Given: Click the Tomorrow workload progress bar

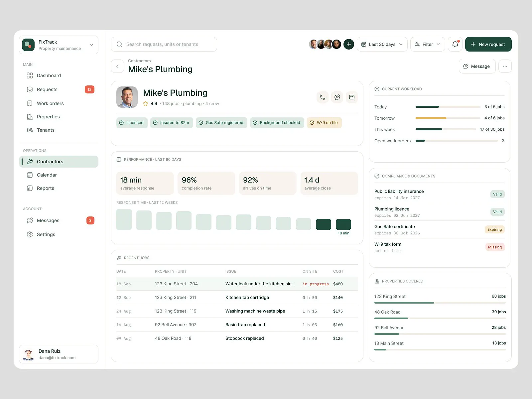Looking at the screenshot, I should 448,118.
